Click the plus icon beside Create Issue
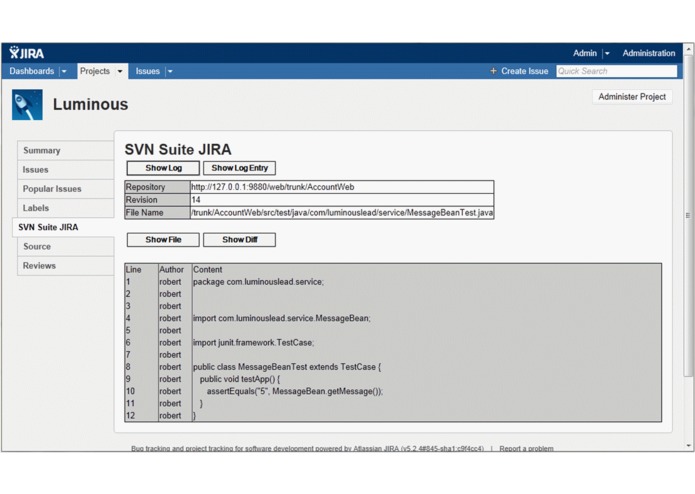The image size is (695, 494). 493,71
